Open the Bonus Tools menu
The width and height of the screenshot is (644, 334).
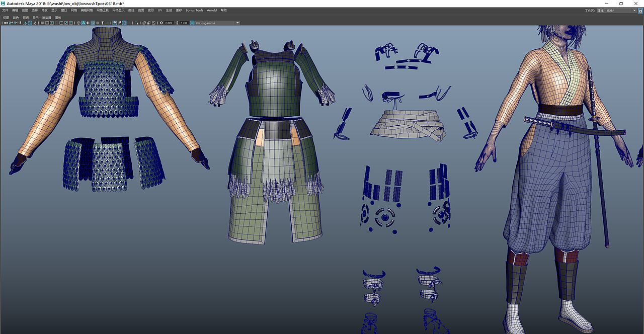(x=194, y=10)
